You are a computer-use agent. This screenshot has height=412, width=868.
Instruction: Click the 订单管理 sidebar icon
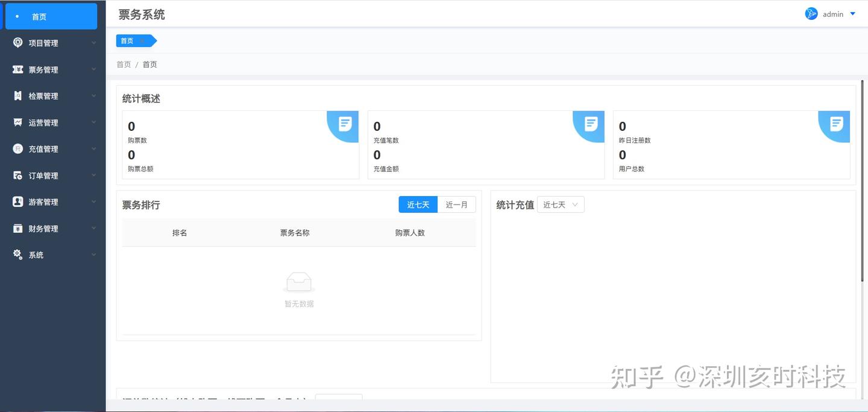coord(18,176)
